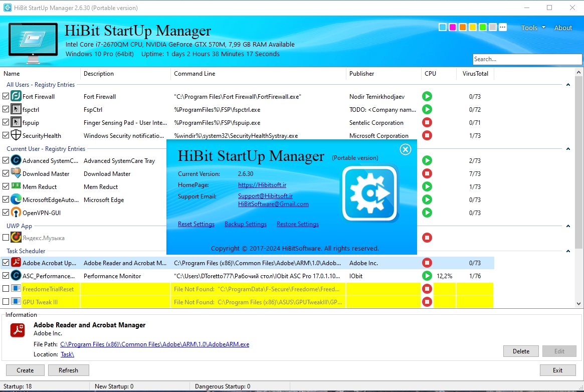Viewport: 584px width, 392px height.
Task: Collapse the All Users Registry Entries group
Action: [568, 85]
